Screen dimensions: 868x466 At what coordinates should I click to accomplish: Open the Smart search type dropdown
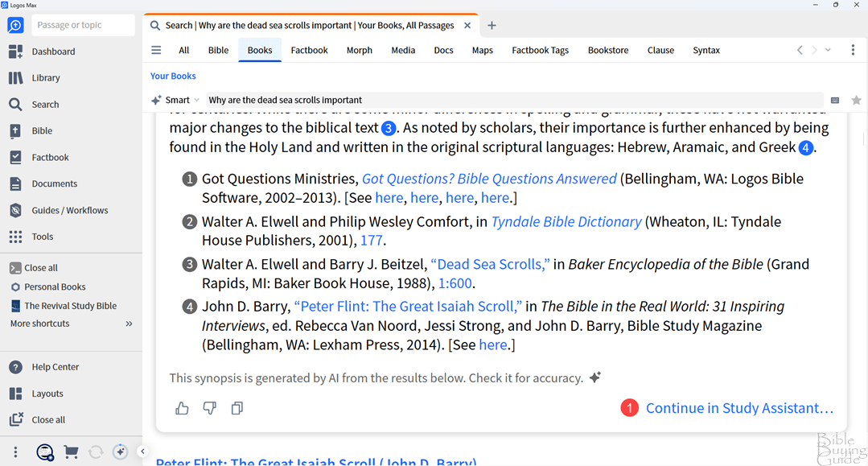pyautogui.click(x=177, y=101)
